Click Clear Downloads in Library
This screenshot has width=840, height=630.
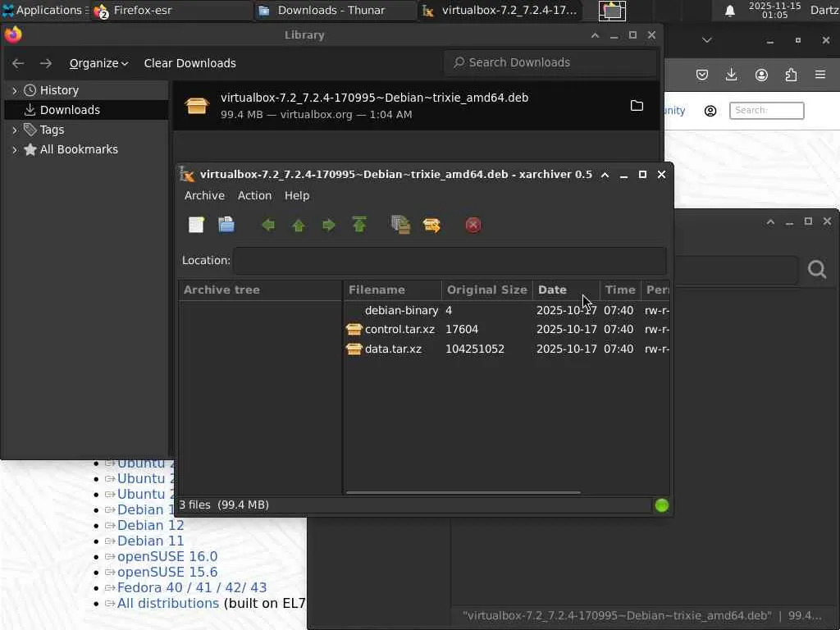[x=189, y=63]
